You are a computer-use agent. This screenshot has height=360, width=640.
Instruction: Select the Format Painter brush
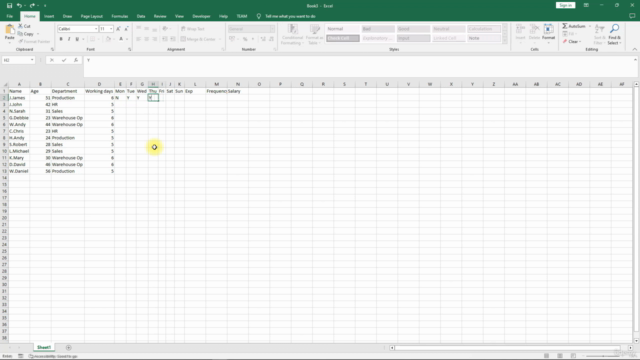[x=20, y=42]
